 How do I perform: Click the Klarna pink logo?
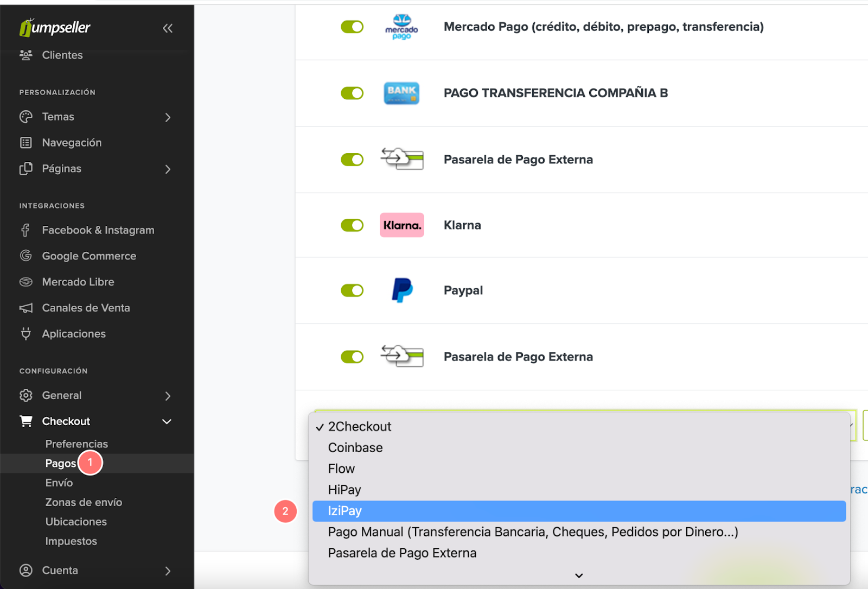[401, 225]
